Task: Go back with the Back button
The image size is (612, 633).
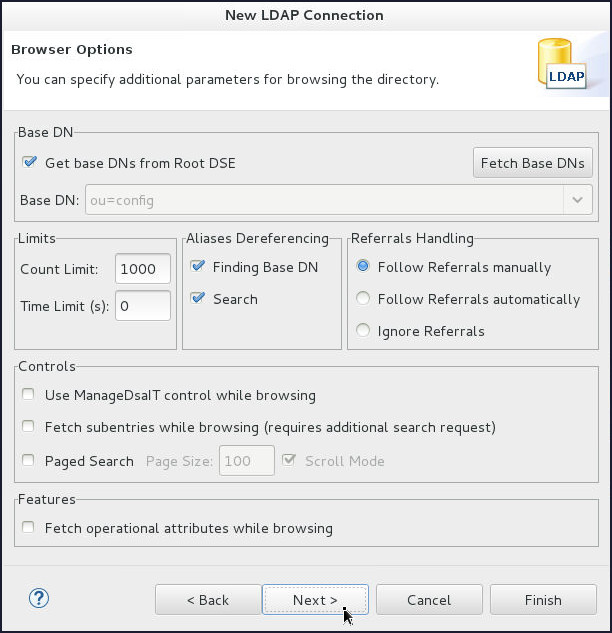Action: tap(207, 600)
